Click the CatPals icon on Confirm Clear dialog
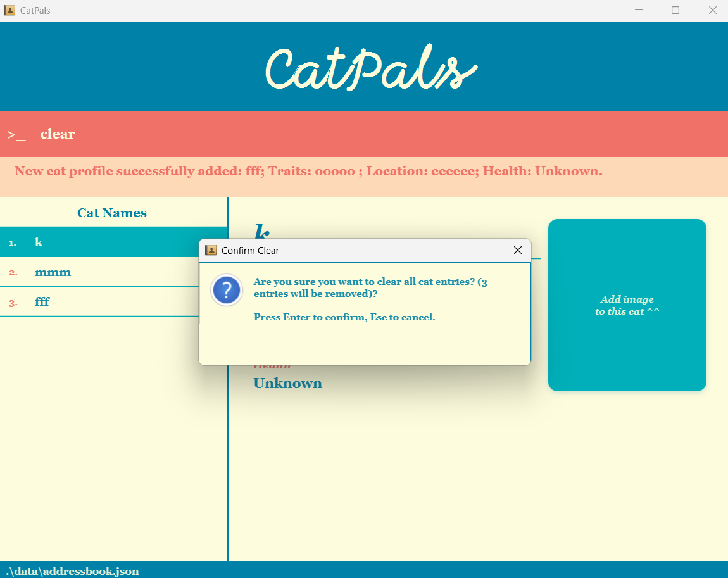 (211, 250)
